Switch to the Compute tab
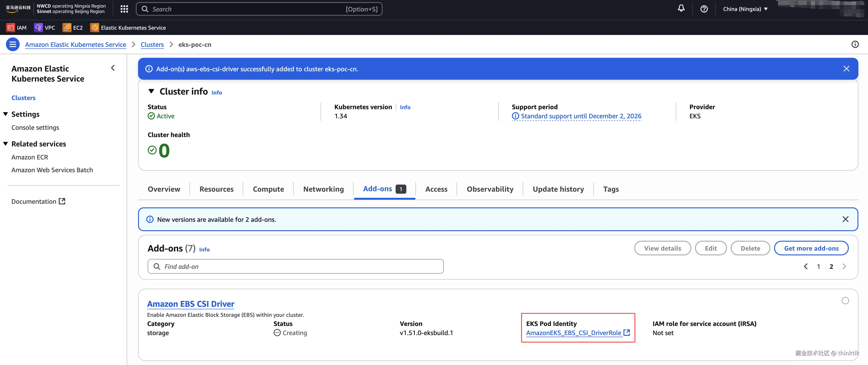The height and width of the screenshot is (365, 868). pyautogui.click(x=268, y=189)
